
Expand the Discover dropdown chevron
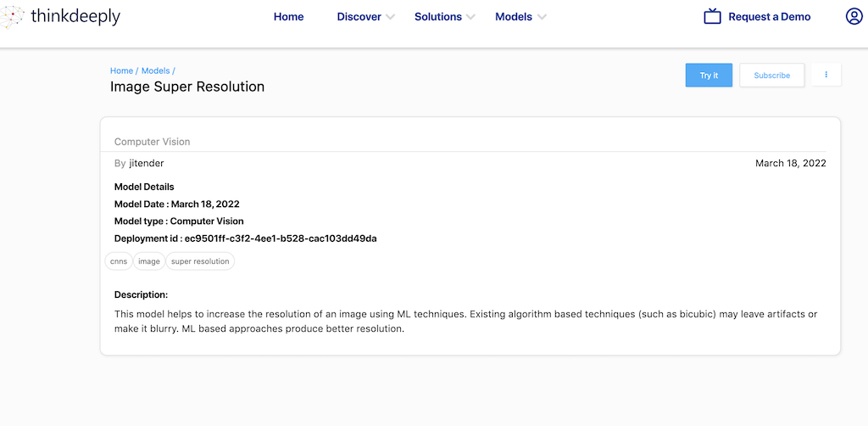[x=391, y=18]
